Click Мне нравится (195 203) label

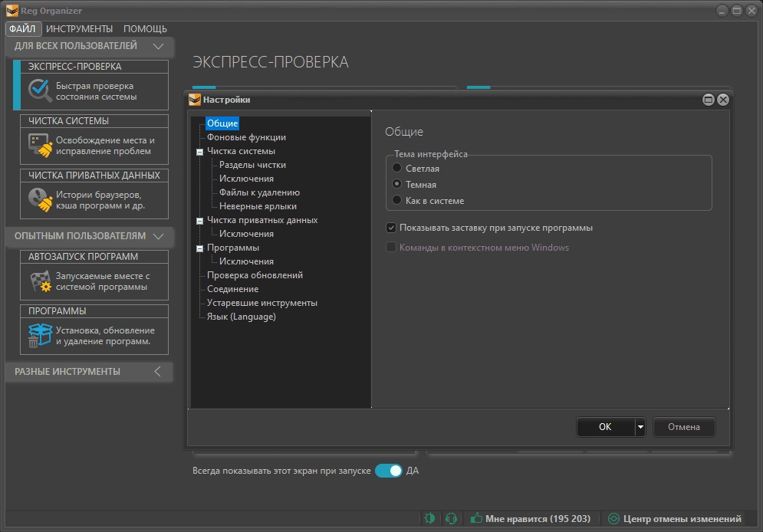[x=538, y=519]
